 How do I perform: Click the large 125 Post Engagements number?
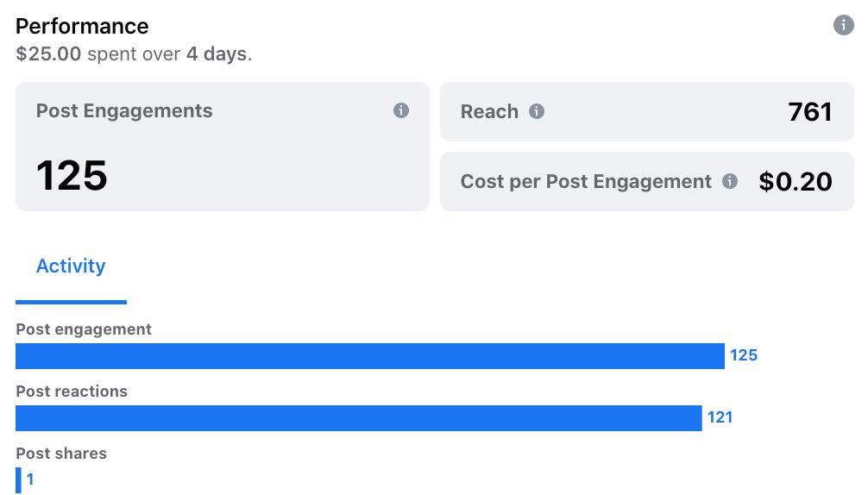72,175
